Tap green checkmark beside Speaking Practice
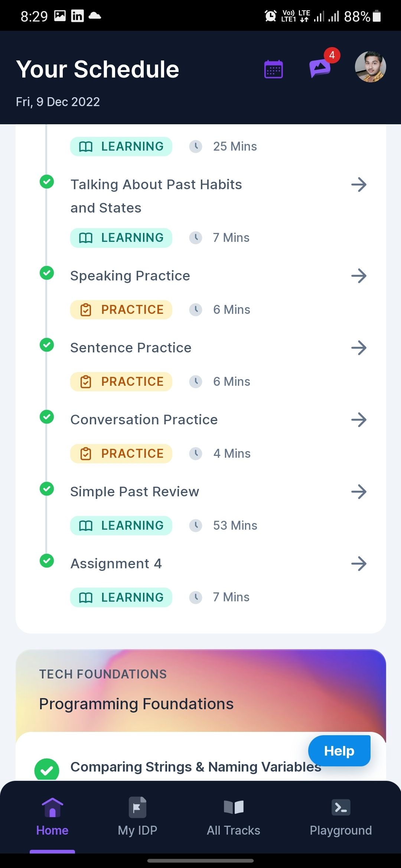This screenshot has height=868, width=401. [47, 273]
